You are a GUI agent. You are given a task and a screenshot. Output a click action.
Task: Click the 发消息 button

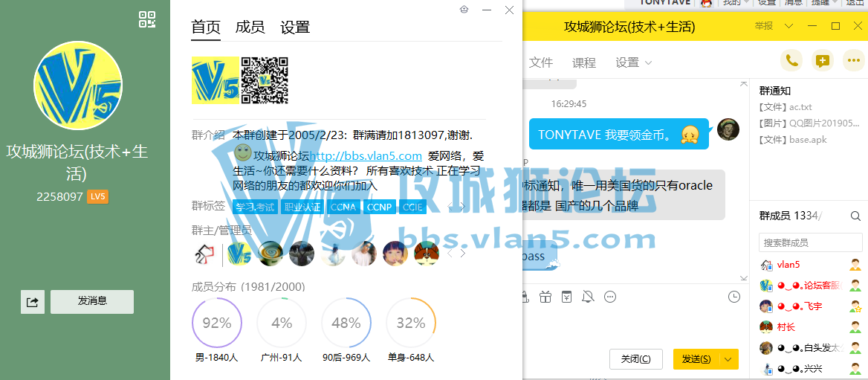click(92, 301)
